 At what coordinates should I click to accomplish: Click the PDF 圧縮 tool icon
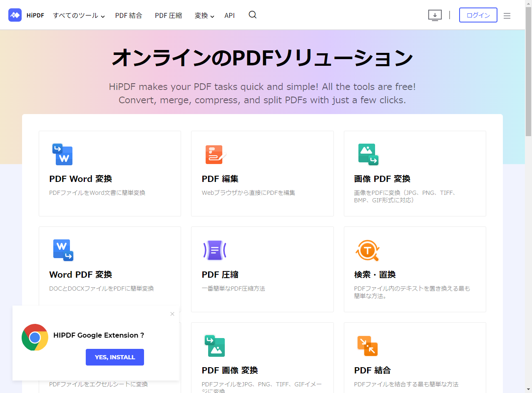(x=215, y=250)
